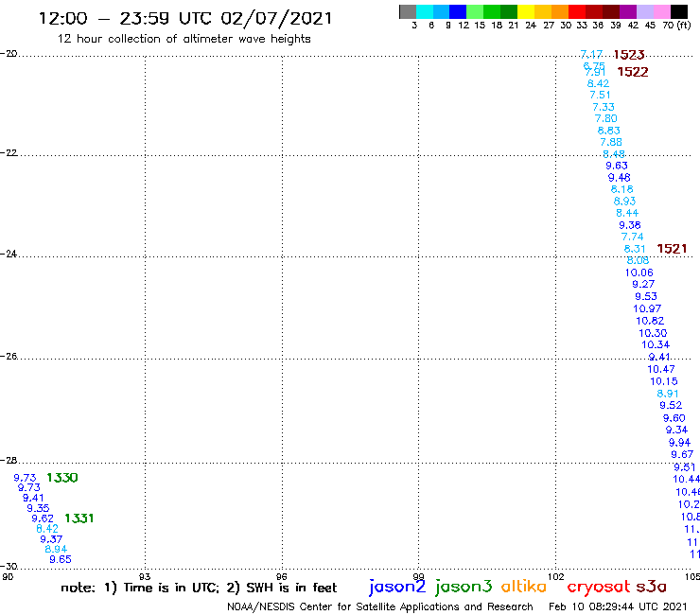Screen dimensions: 700x615
Task: Click the wave height reading 9.52
Action: point(671,405)
